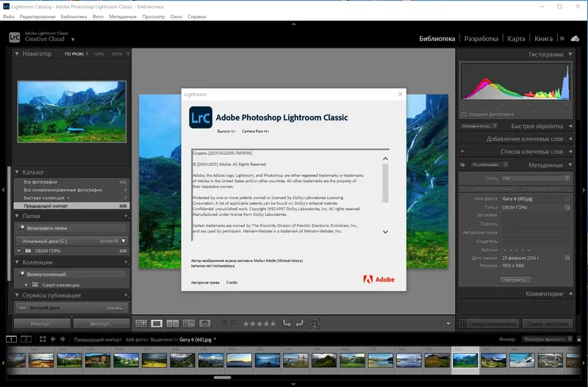The image size is (588, 387).
Task: Click the Экспорт button
Action: tap(101, 323)
